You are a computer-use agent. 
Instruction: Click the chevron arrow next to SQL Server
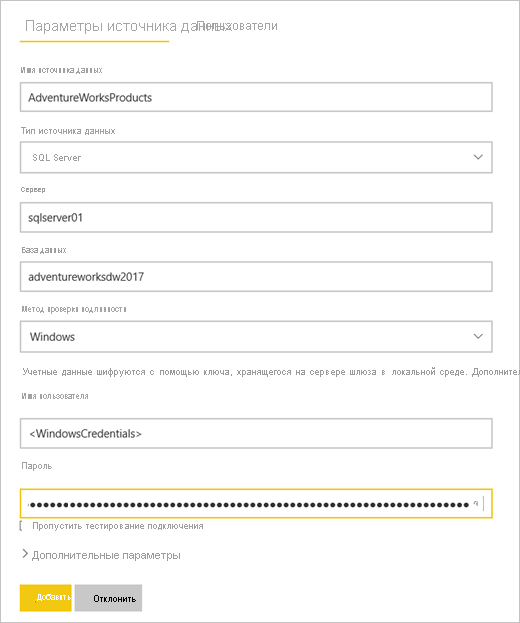pos(478,157)
